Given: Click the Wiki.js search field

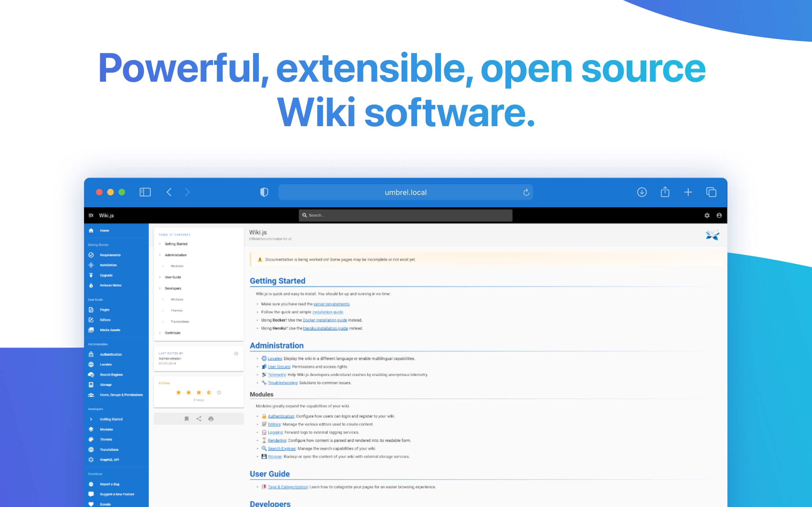Looking at the screenshot, I should [x=405, y=215].
